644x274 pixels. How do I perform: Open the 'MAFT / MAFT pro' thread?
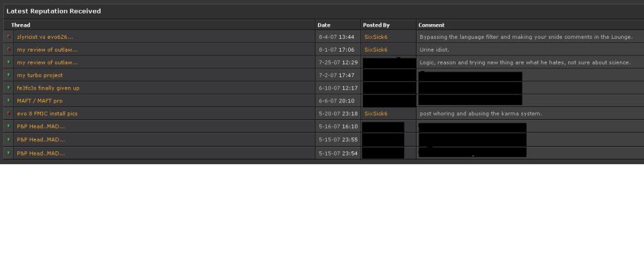click(40, 101)
